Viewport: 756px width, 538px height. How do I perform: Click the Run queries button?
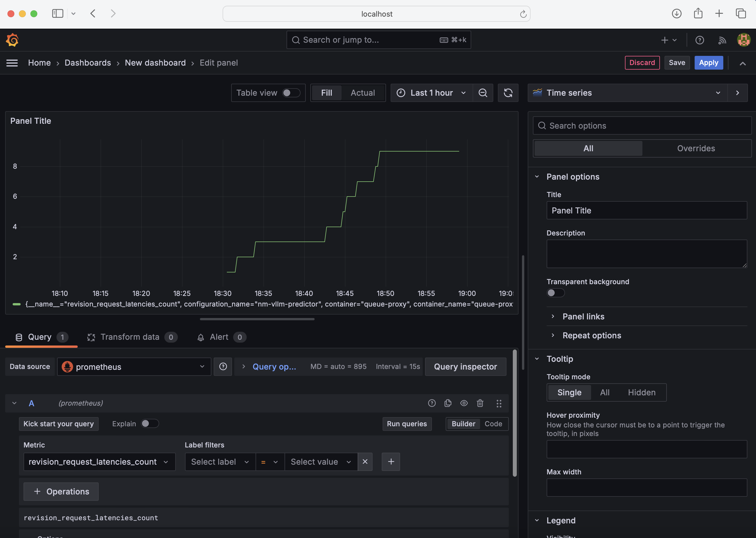click(x=407, y=424)
